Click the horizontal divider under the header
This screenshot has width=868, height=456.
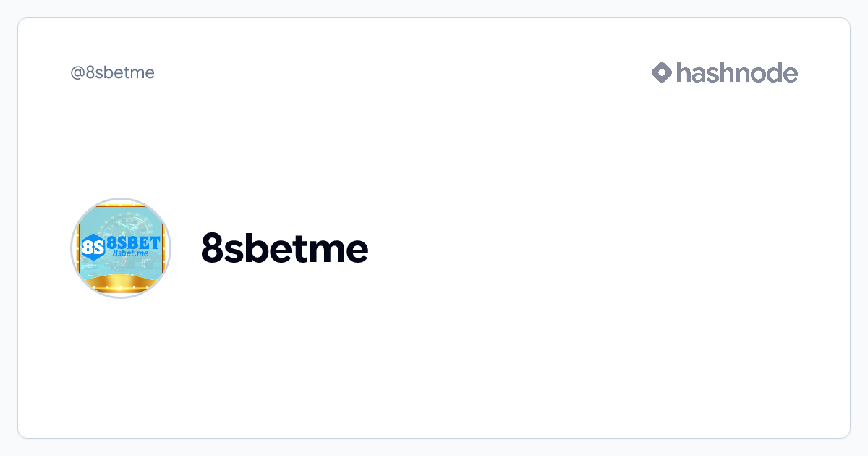(434, 101)
